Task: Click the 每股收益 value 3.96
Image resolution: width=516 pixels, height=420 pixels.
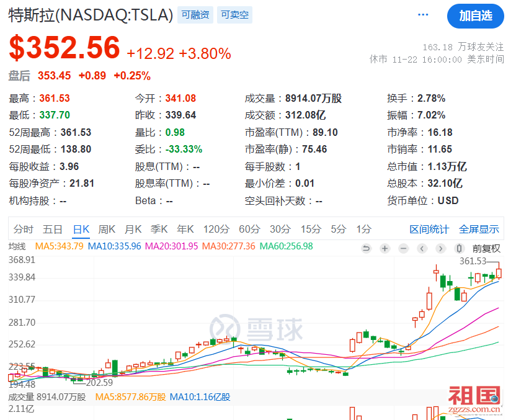Action: (x=69, y=167)
